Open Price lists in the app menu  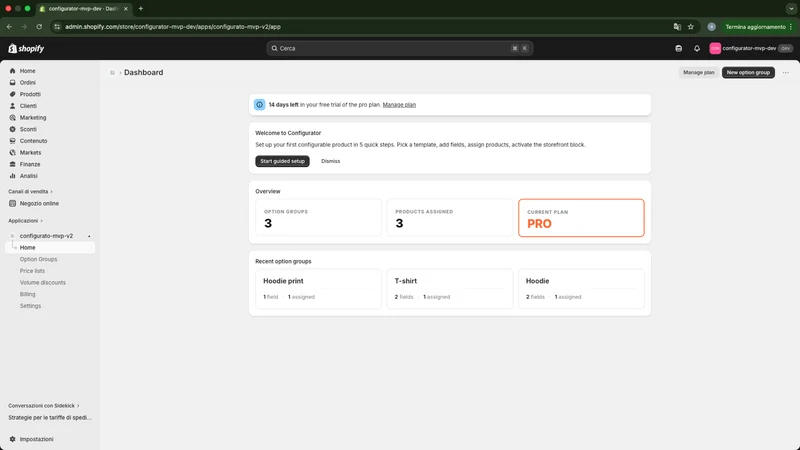pos(32,271)
